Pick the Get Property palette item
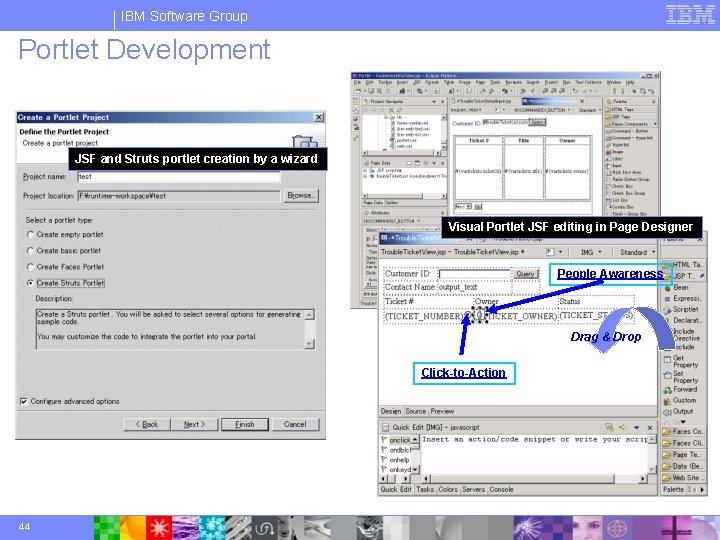 681,361
